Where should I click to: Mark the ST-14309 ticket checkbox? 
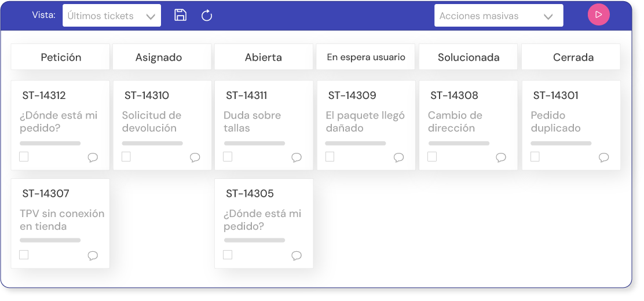pos(330,156)
